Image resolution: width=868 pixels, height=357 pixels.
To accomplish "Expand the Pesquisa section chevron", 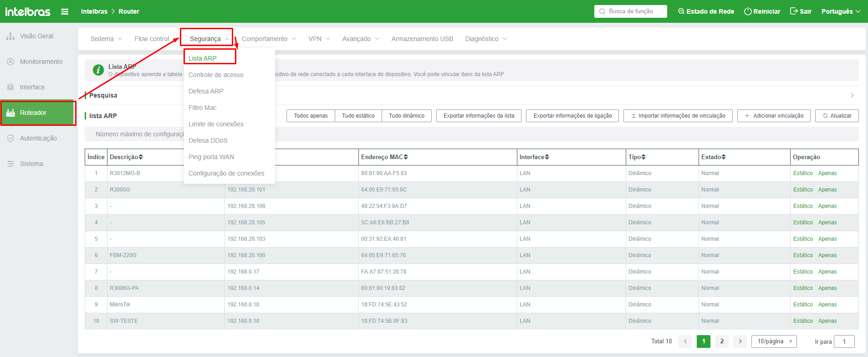I will tap(852, 95).
